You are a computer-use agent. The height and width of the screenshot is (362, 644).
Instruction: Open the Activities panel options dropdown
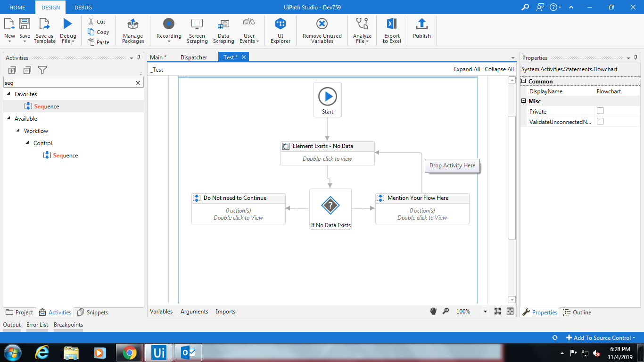point(132,58)
